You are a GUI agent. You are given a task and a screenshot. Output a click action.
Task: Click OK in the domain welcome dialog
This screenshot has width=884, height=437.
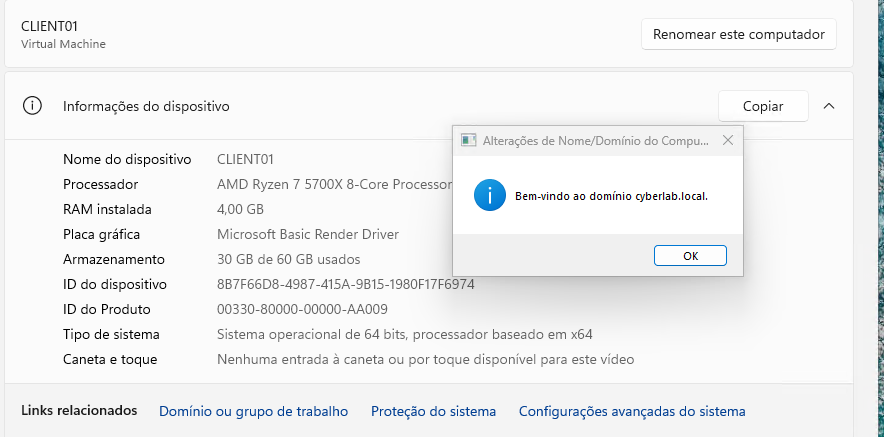pyautogui.click(x=690, y=255)
